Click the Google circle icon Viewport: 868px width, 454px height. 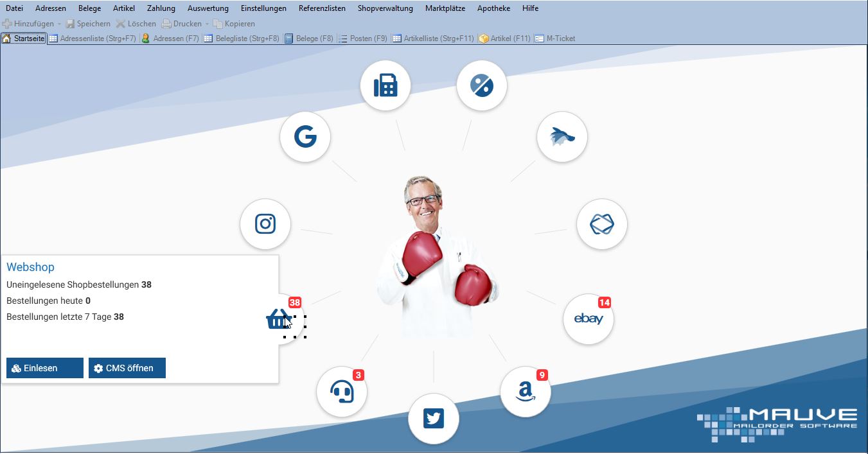[305, 137]
